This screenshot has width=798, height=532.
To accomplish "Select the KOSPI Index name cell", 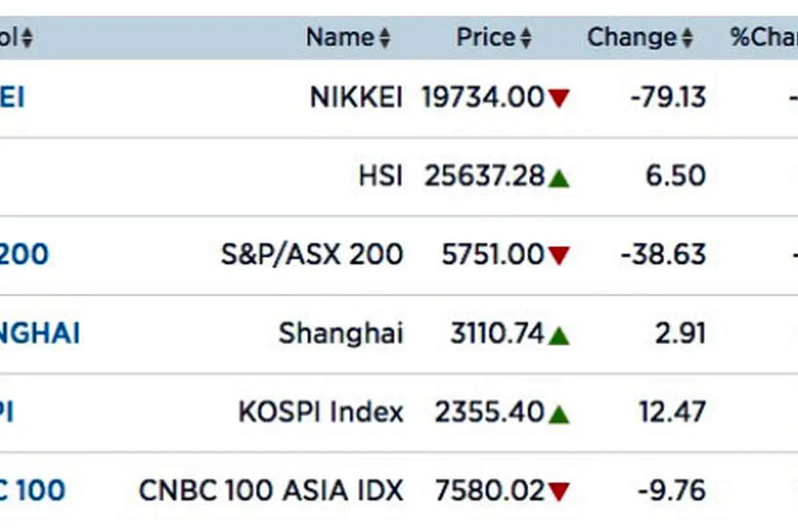I will pos(321,412).
